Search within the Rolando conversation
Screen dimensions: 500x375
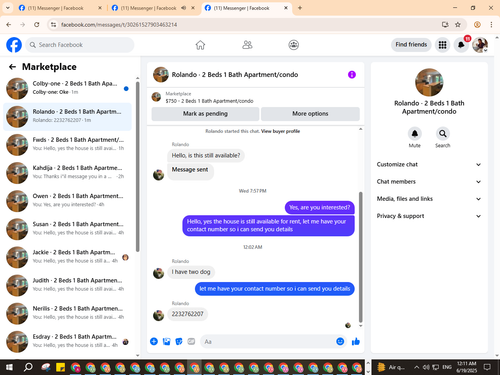point(443,134)
